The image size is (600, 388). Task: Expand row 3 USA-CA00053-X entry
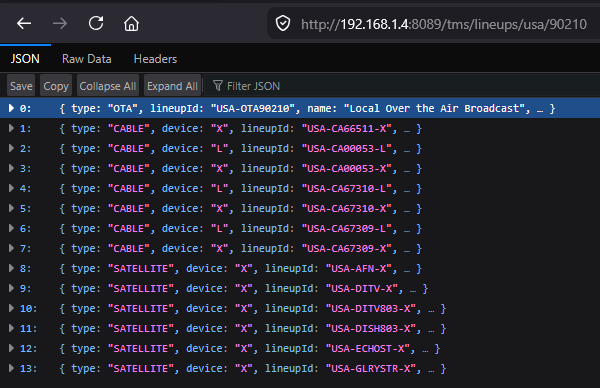pos(11,168)
